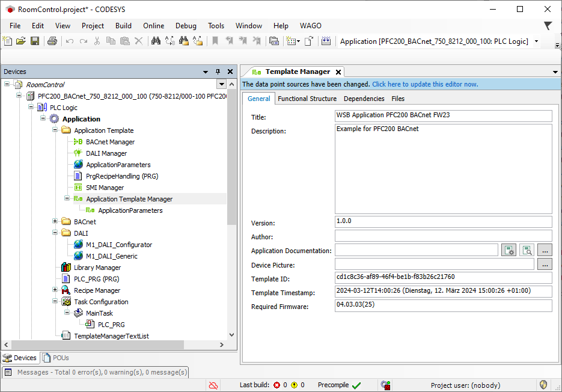Collapse the PLC Logic node
562x392 pixels.
point(31,107)
